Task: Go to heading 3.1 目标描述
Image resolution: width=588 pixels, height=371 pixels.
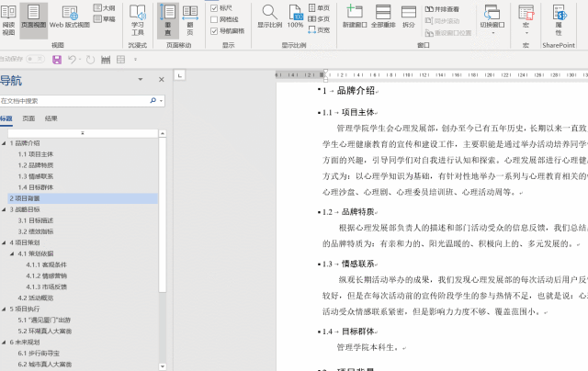Action: pos(36,220)
